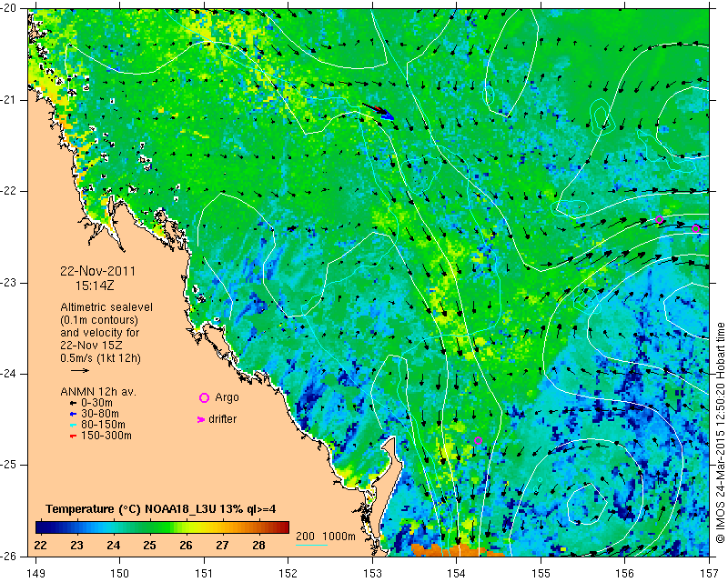The height and width of the screenshot is (582, 728).
Task: Click colorbar tick label 22
Action: [41, 545]
